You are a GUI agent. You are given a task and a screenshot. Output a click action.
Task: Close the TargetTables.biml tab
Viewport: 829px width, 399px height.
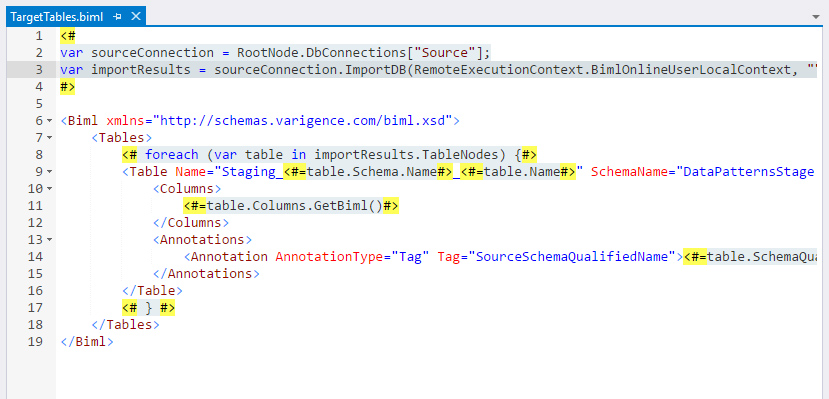pyautogui.click(x=136, y=16)
